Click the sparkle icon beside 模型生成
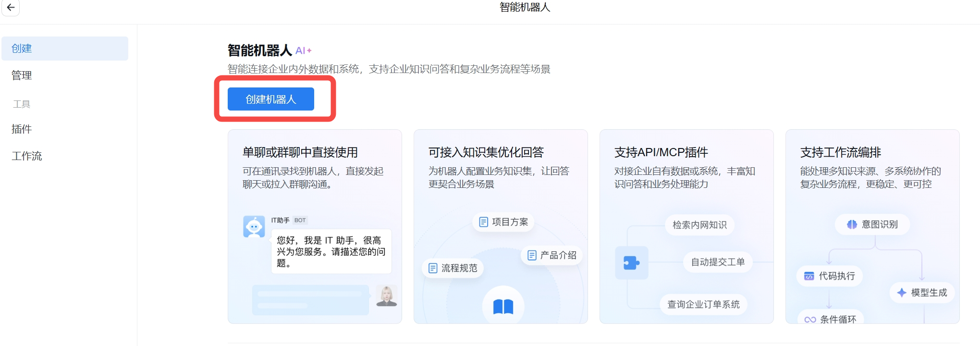Image resolution: width=980 pixels, height=346 pixels. (902, 293)
